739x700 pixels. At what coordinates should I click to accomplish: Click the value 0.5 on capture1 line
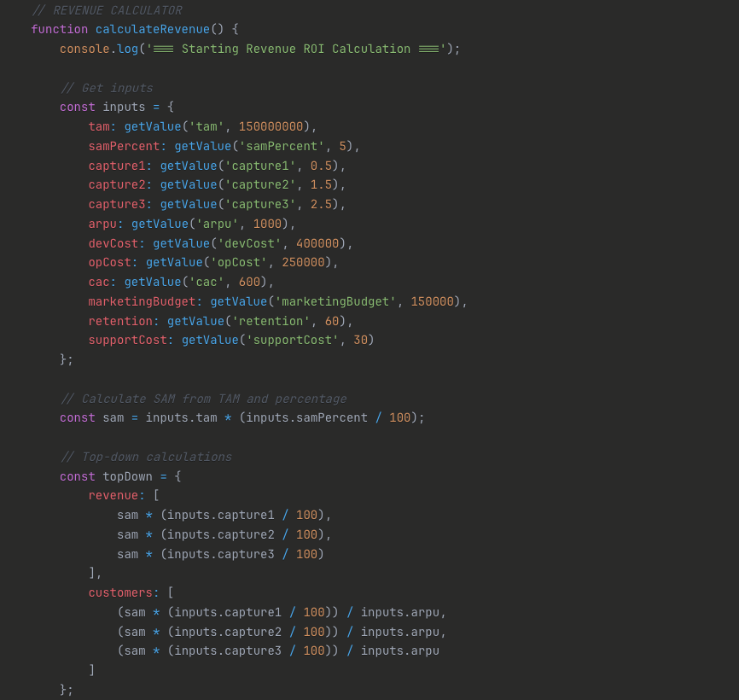tap(322, 166)
